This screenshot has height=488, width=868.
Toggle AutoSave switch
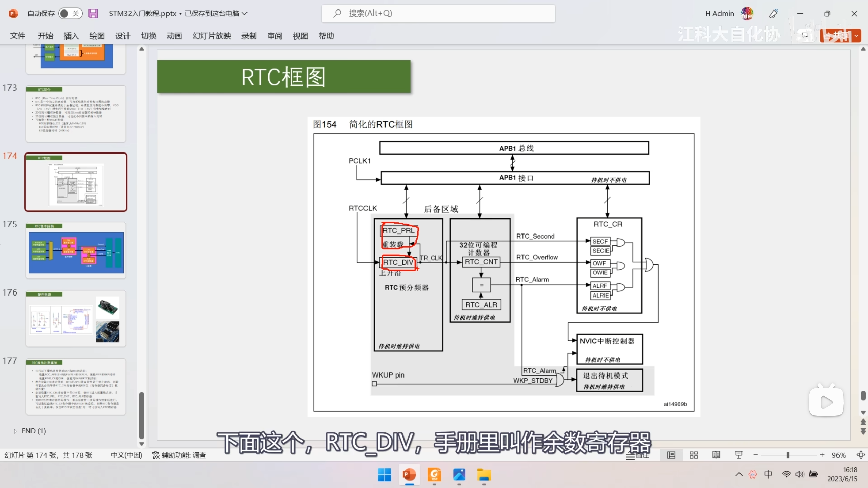(x=70, y=14)
